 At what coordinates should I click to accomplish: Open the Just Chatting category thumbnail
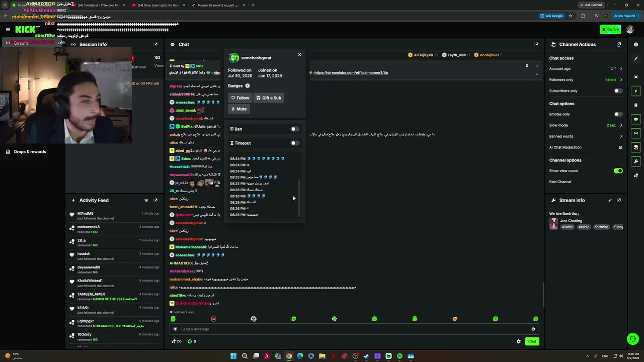tap(553, 224)
